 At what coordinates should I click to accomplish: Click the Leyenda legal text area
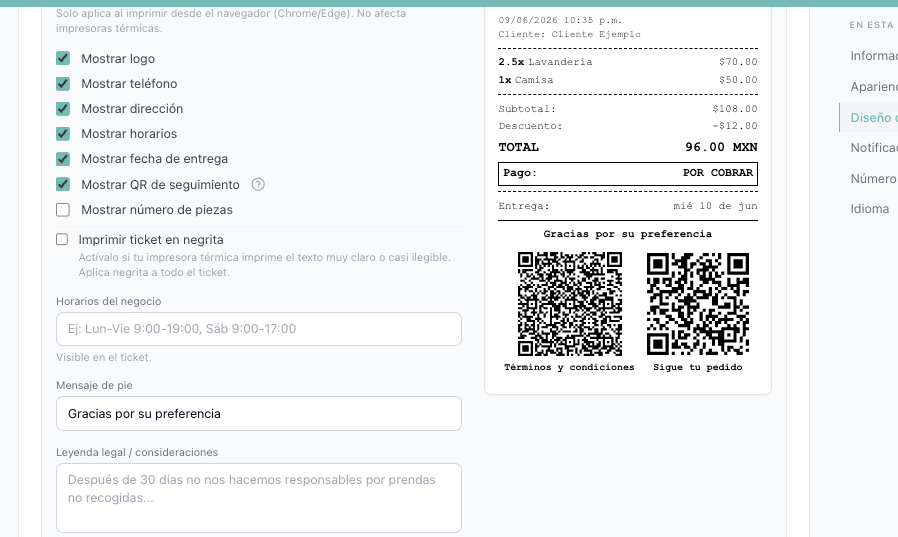pos(259,498)
